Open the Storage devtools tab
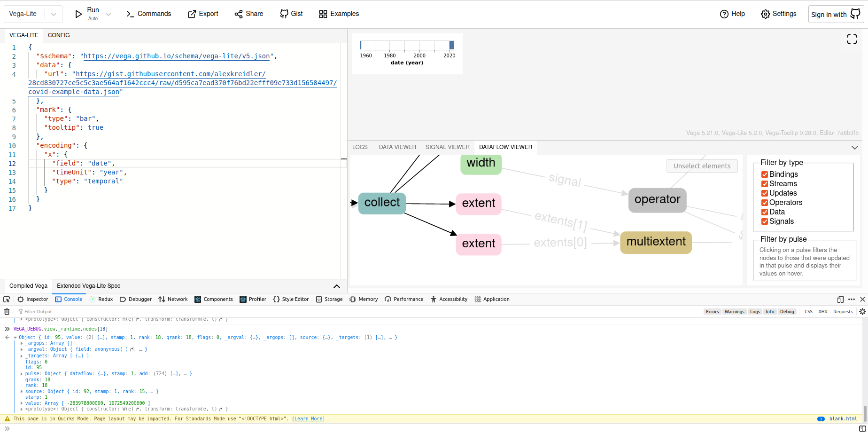The width and height of the screenshot is (868, 442). pos(329,300)
